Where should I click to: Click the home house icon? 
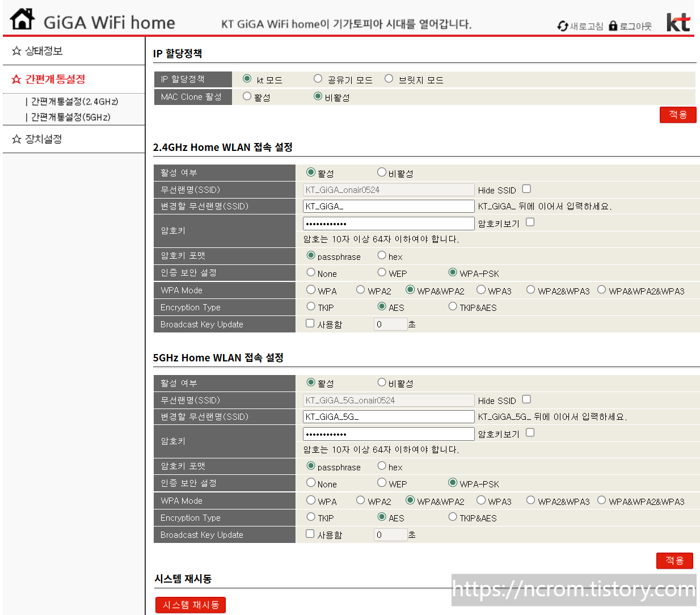(22, 19)
